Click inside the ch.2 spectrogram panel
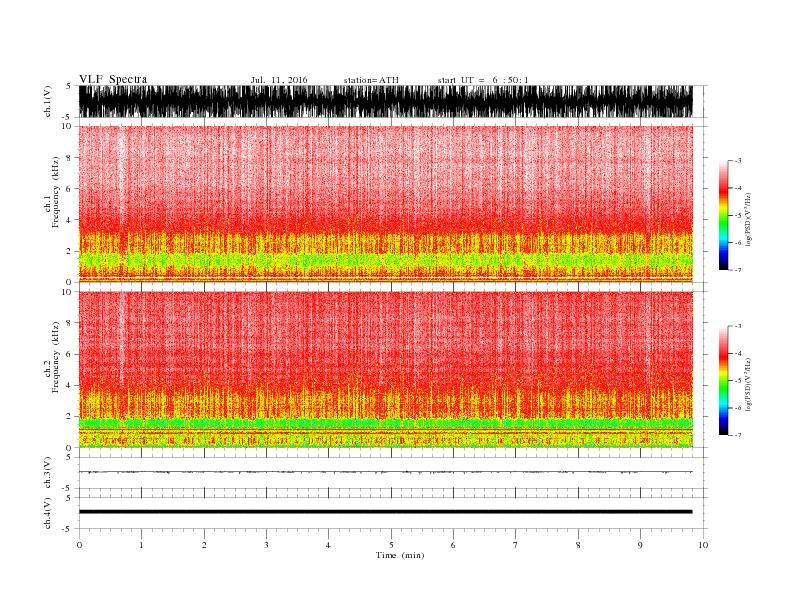 (385, 370)
